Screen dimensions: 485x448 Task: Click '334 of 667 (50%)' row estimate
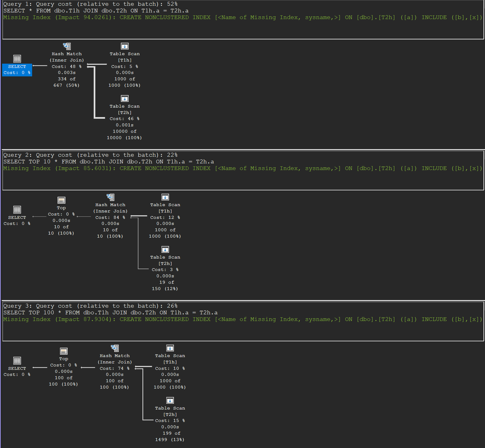67,82
